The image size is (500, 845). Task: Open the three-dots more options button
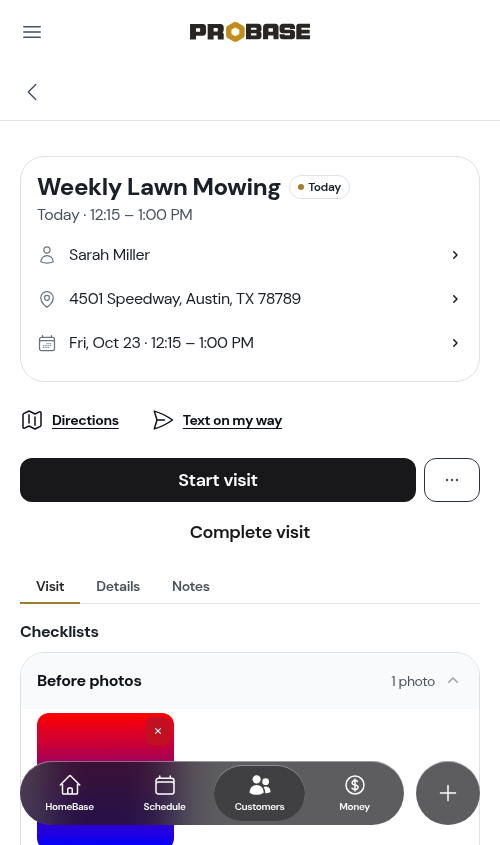point(452,480)
